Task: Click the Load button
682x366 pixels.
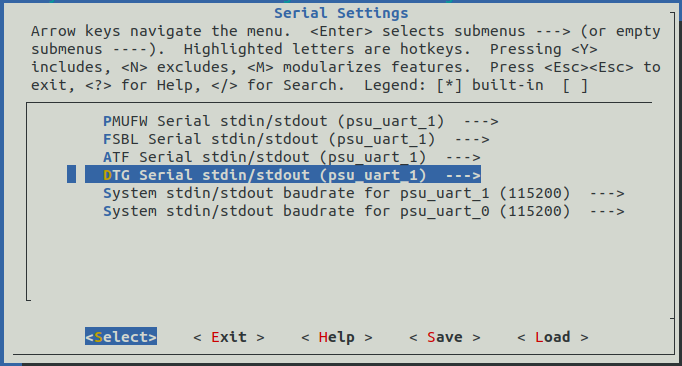Action: coord(552,337)
